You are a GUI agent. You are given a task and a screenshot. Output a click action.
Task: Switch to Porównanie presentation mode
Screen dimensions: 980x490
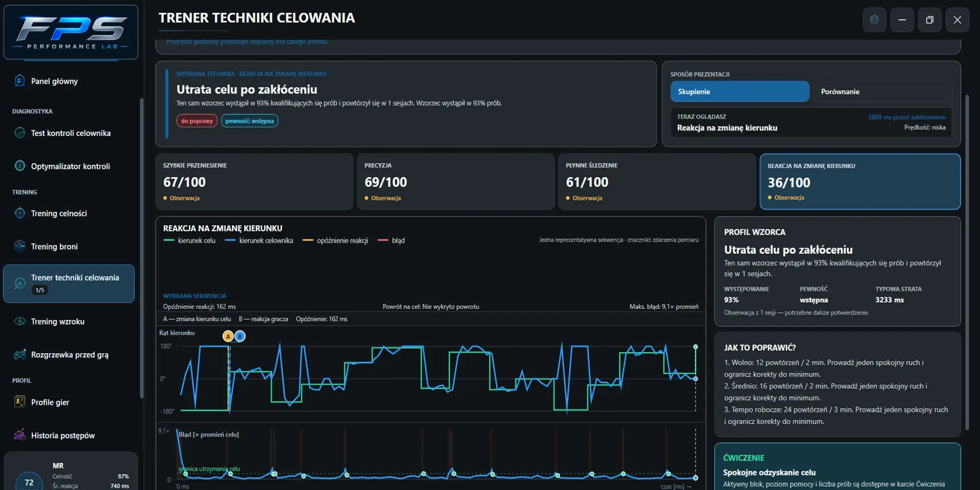pos(883,91)
